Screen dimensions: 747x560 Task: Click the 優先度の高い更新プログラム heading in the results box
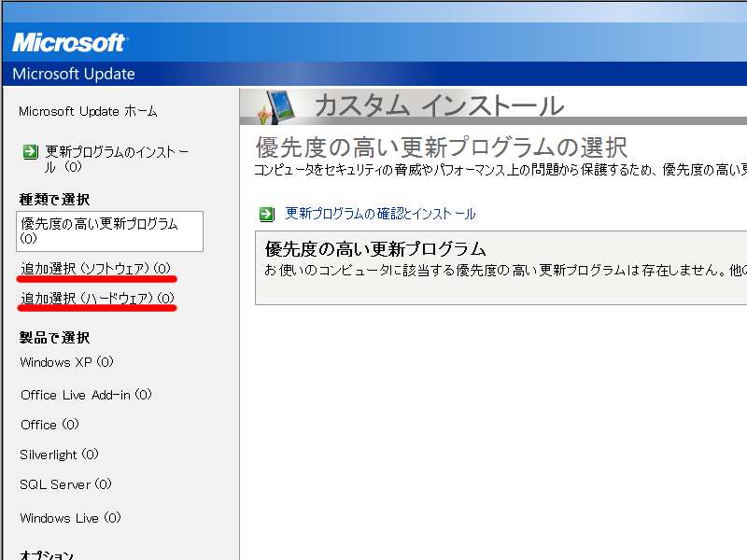pyautogui.click(x=375, y=249)
